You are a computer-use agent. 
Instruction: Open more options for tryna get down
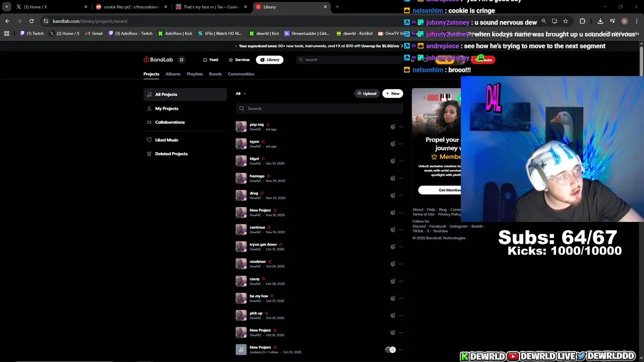(x=401, y=247)
